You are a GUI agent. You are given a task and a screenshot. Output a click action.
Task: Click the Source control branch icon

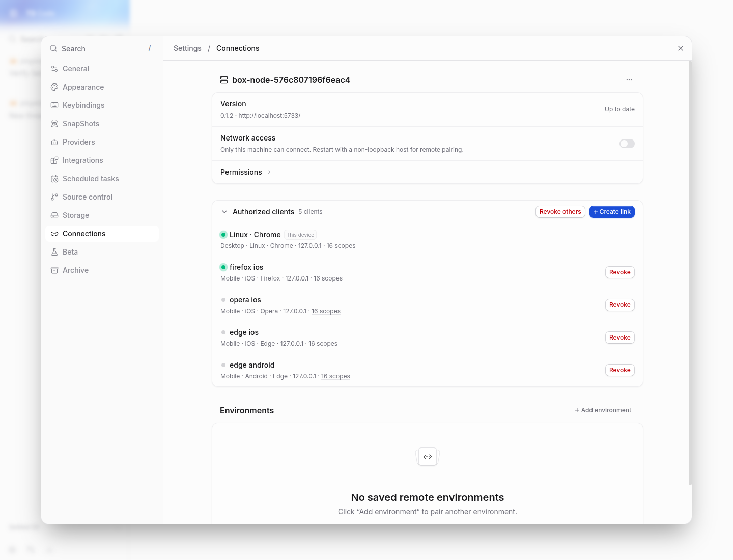click(54, 197)
